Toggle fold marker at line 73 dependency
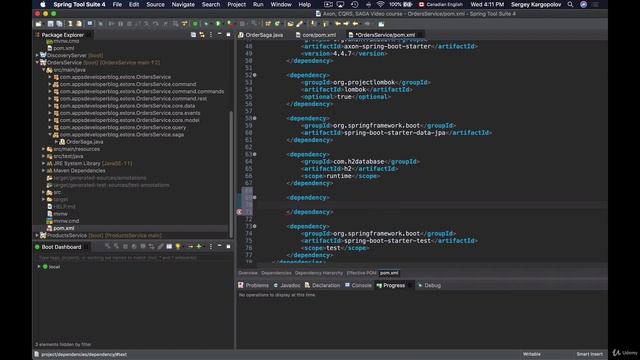This screenshot has height=360, width=640. [255, 226]
